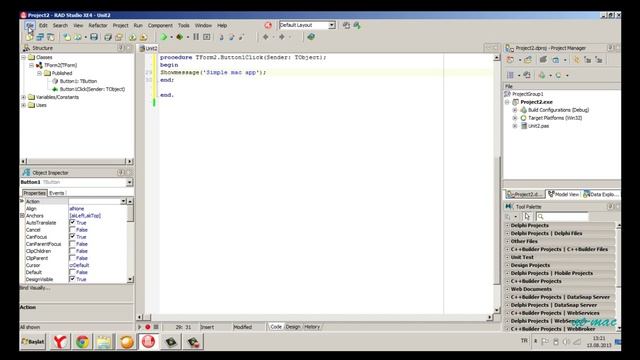The image size is (640, 360).
Task: Click the red circular icon beside Help
Action: click(x=268, y=25)
